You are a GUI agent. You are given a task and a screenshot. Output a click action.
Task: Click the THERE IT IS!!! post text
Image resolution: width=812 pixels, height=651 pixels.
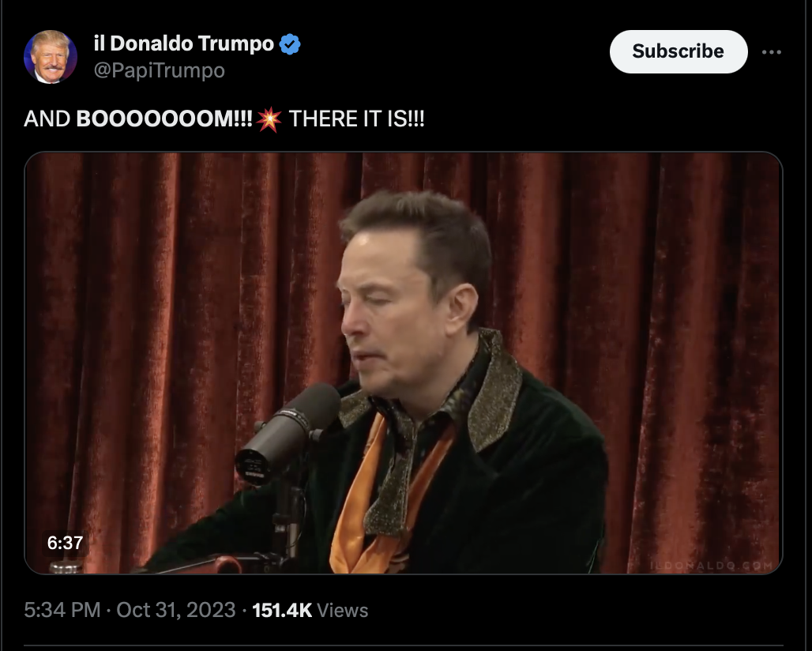click(356, 119)
